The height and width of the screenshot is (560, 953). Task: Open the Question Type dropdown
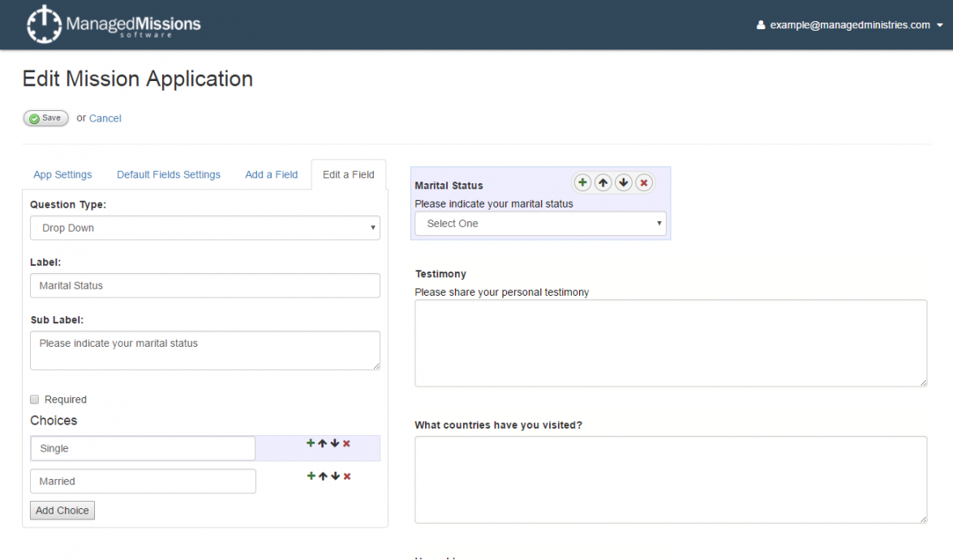pyautogui.click(x=204, y=228)
